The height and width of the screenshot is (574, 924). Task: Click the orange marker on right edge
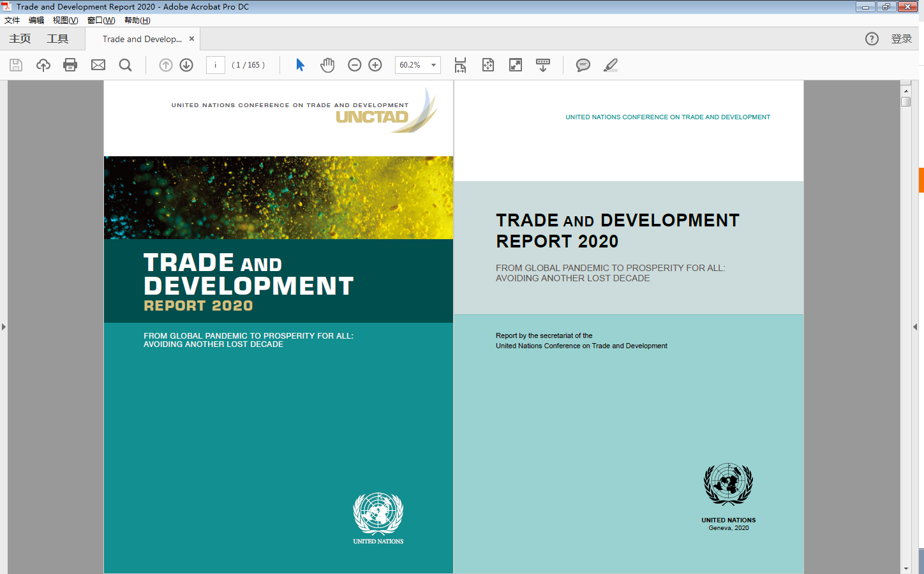coord(921,180)
